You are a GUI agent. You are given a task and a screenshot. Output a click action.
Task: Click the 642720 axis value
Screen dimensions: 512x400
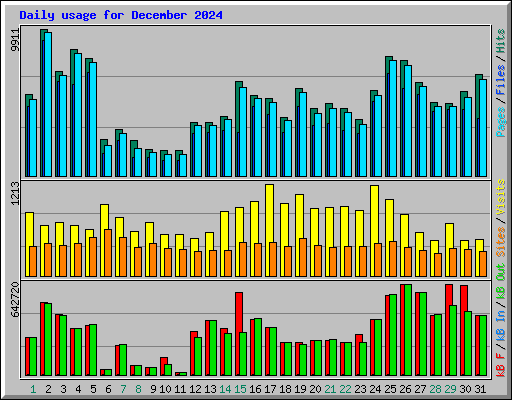pos(15,300)
